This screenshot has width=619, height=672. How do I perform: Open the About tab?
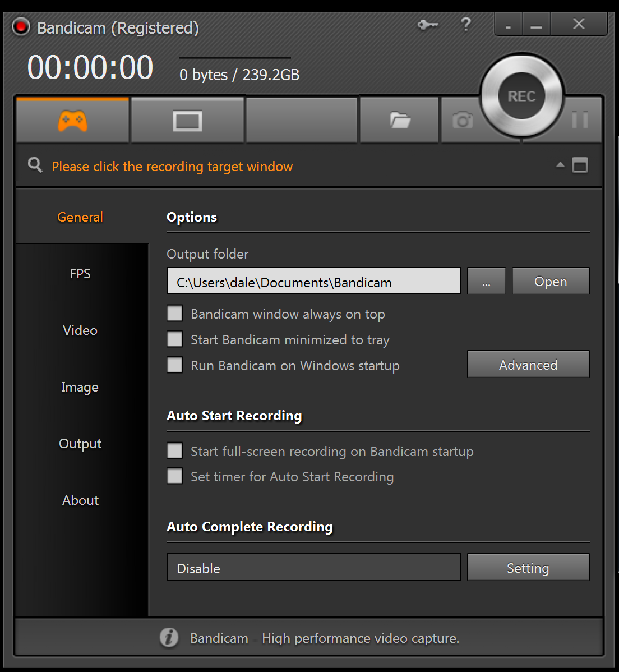[80, 500]
